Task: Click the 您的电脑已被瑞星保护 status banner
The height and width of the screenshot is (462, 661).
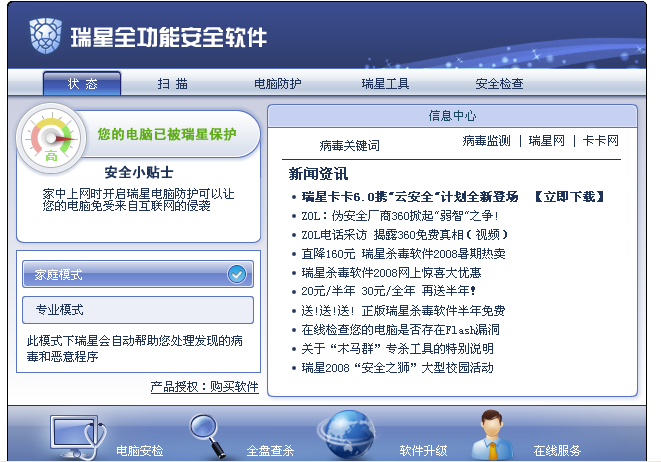Action: (167, 134)
